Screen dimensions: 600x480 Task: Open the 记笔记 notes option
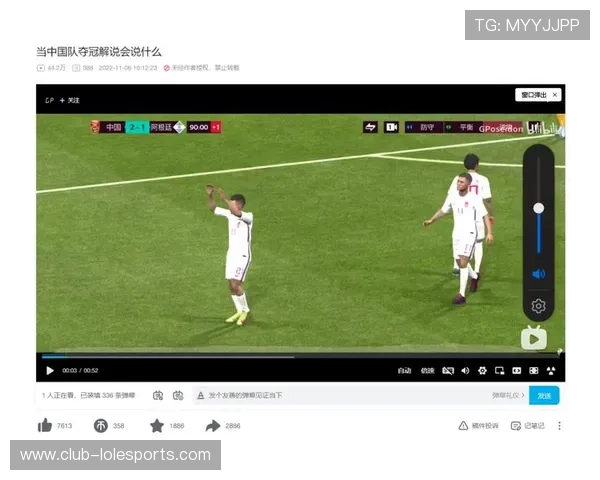click(x=528, y=426)
